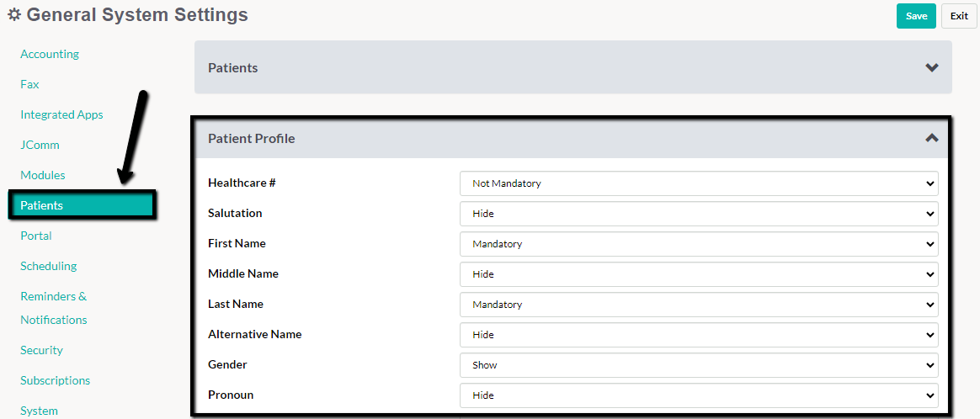Open Security settings

[41, 350]
